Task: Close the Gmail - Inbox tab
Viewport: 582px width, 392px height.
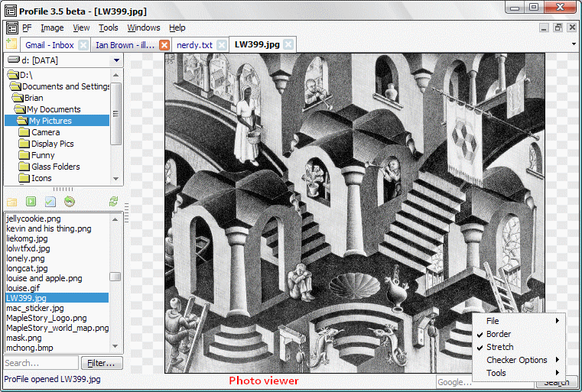Action: point(83,45)
